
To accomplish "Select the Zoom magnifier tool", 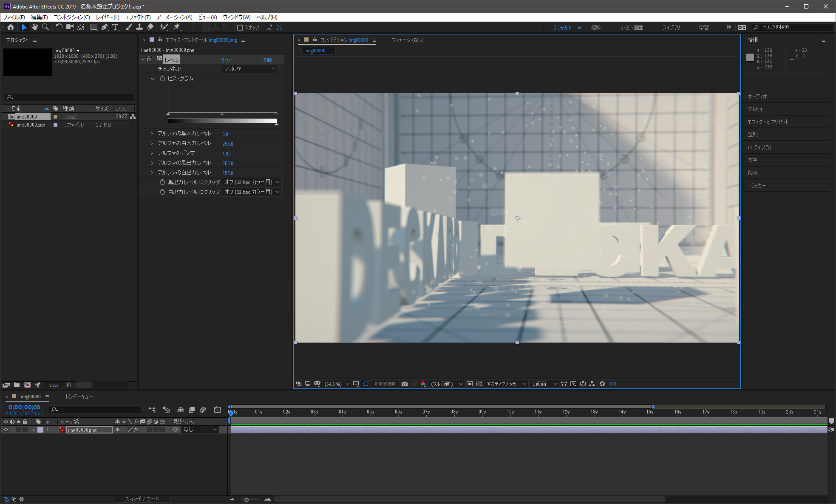I will [45, 27].
